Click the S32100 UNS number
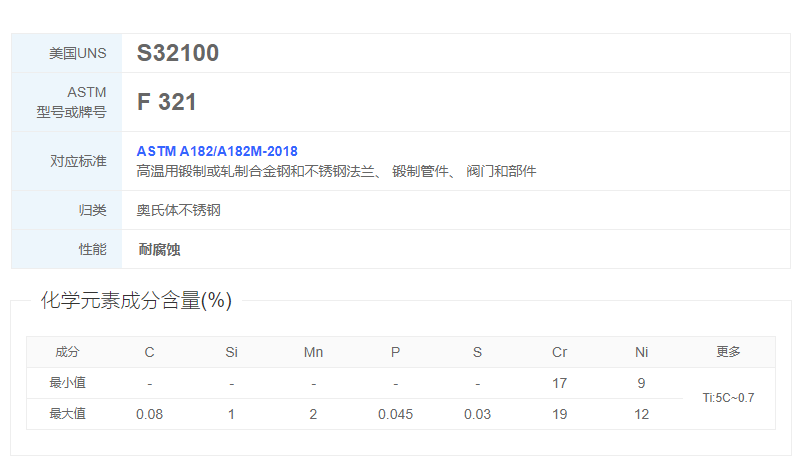The width and height of the screenshot is (800, 470). pyautogui.click(x=177, y=54)
